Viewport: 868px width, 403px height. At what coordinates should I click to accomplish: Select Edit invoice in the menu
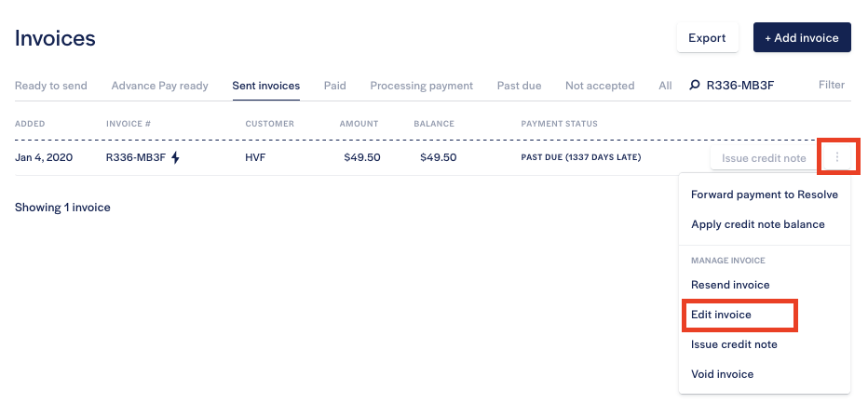[x=721, y=315]
